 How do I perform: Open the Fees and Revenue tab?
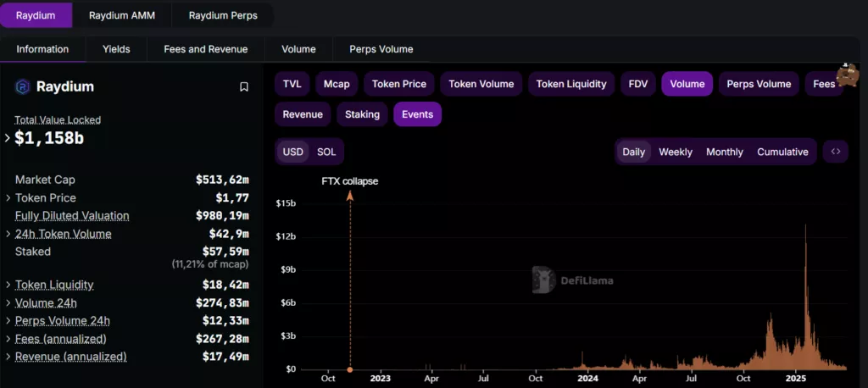pos(205,49)
